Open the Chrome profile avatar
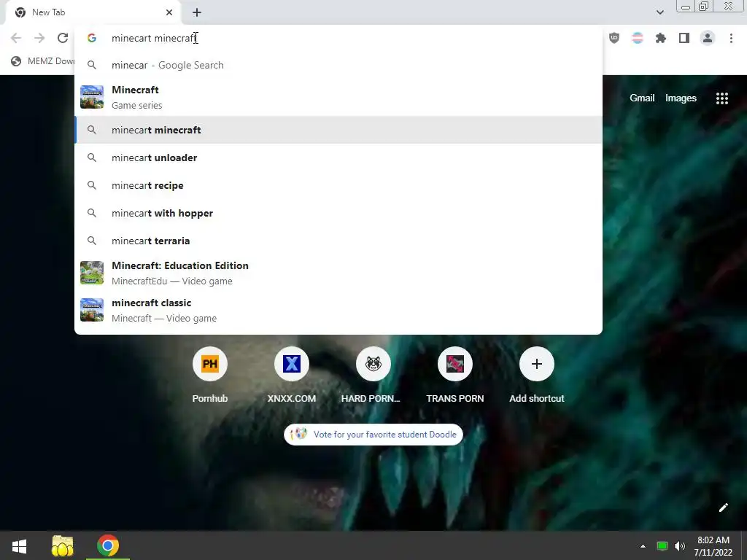 pos(708,38)
